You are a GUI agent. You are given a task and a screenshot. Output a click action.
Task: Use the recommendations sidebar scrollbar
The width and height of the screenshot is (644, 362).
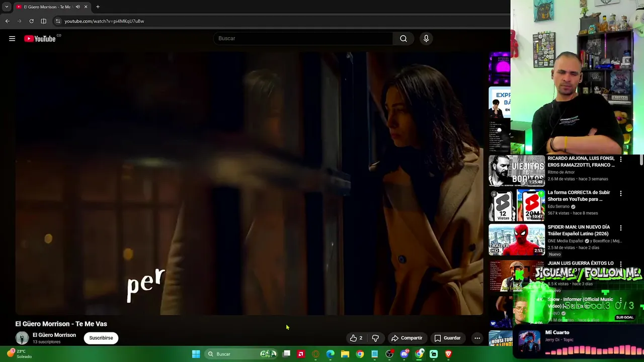pos(641,160)
